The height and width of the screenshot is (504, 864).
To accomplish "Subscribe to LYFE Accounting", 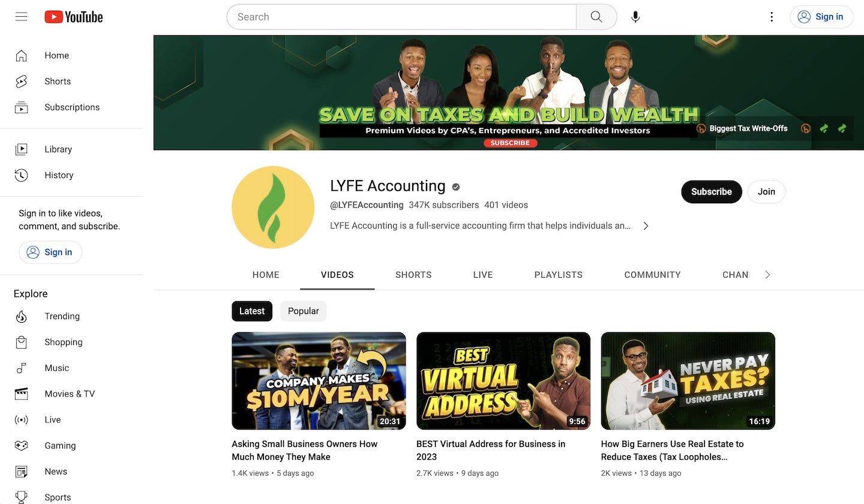I will point(711,191).
